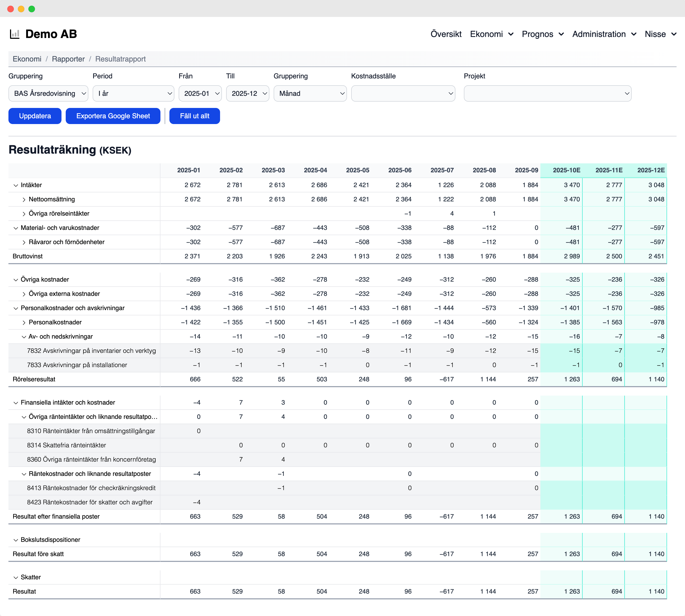Click the 2025-10E forecast column header
Screen dimensions: 685x616
point(566,170)
